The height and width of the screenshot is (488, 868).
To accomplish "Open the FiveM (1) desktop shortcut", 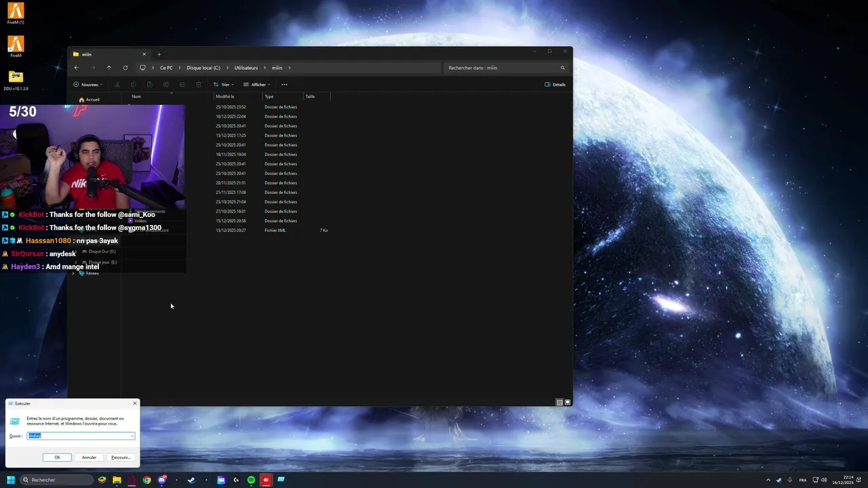I will click(16, 14).
